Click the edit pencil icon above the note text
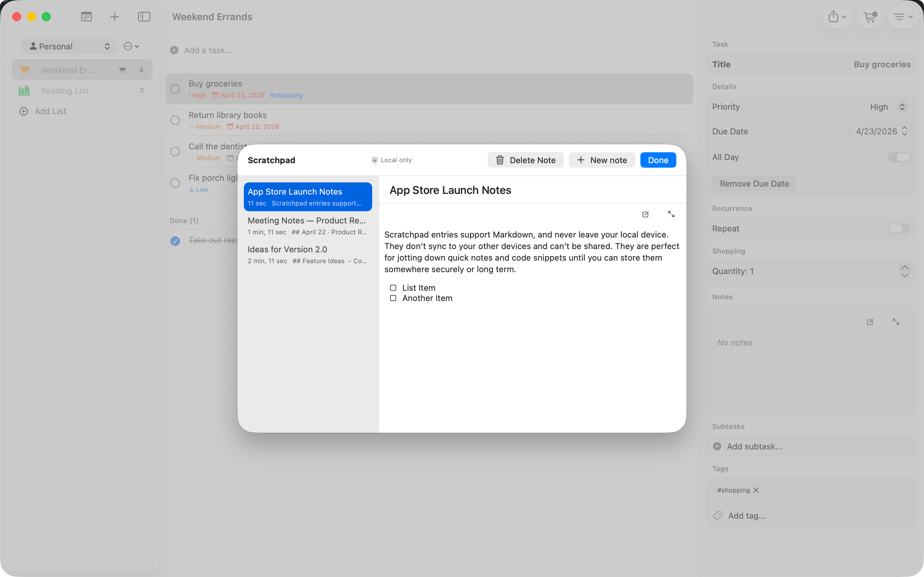Viewport: 924px width, 577px height. tap(645, 214)
